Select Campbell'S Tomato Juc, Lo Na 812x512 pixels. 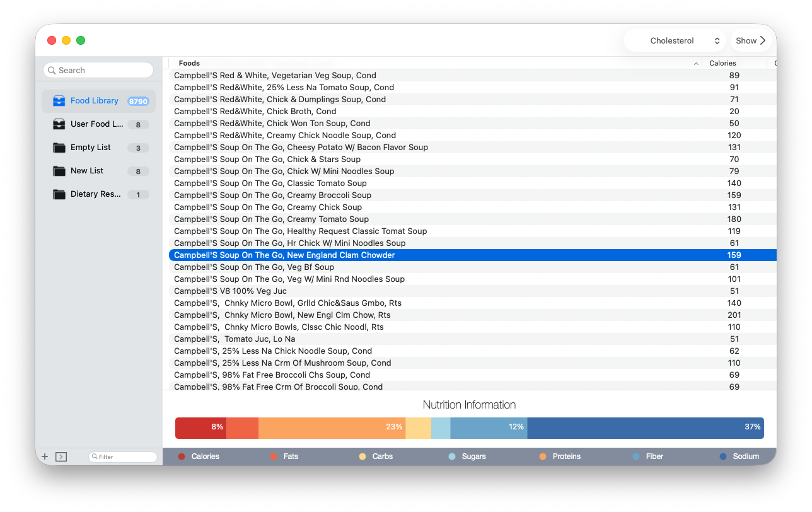click(x=473, y=339)
